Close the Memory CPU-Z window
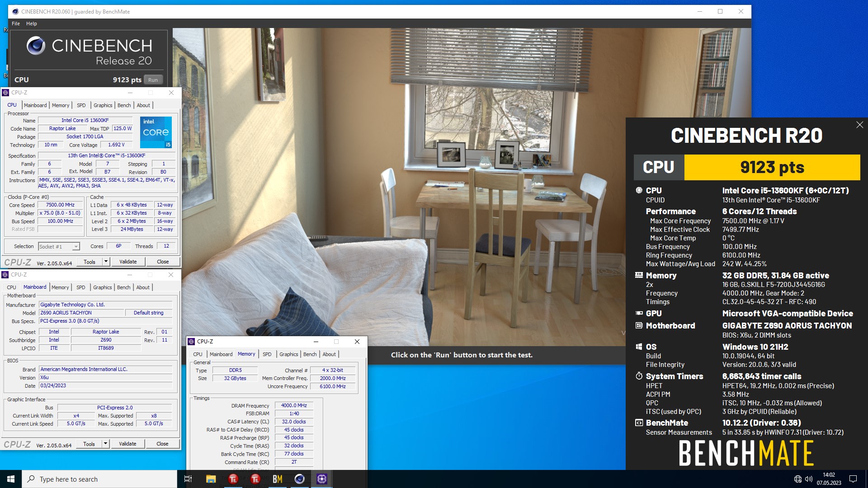Viewport: 868px width, 488px height. [357, 342]
